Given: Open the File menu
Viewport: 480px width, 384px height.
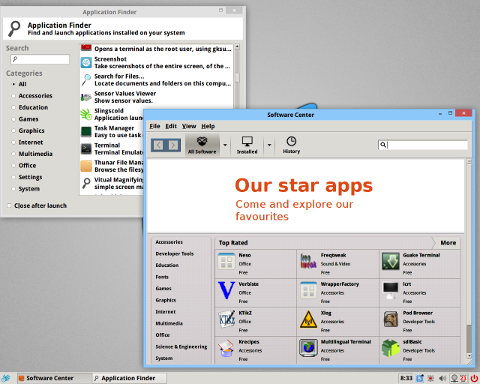Looking at the screenshot, I should 155,126.
